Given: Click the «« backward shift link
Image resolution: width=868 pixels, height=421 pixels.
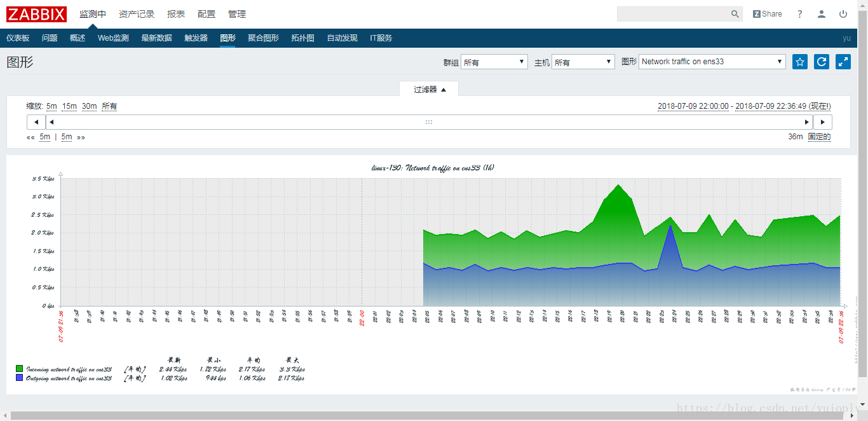Looking at the screenshot, I should point(31,137).
